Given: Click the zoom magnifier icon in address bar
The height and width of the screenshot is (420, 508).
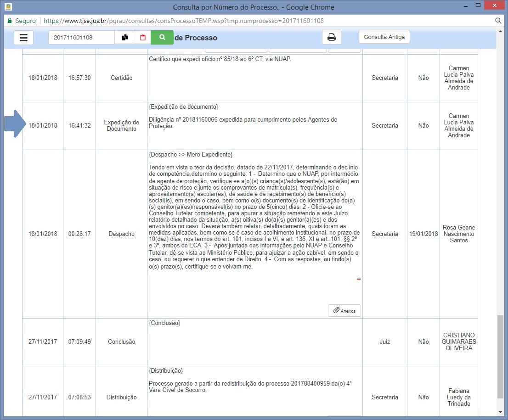Looking at the screenshot, I should pyautogui.click(x=498, y=21).
